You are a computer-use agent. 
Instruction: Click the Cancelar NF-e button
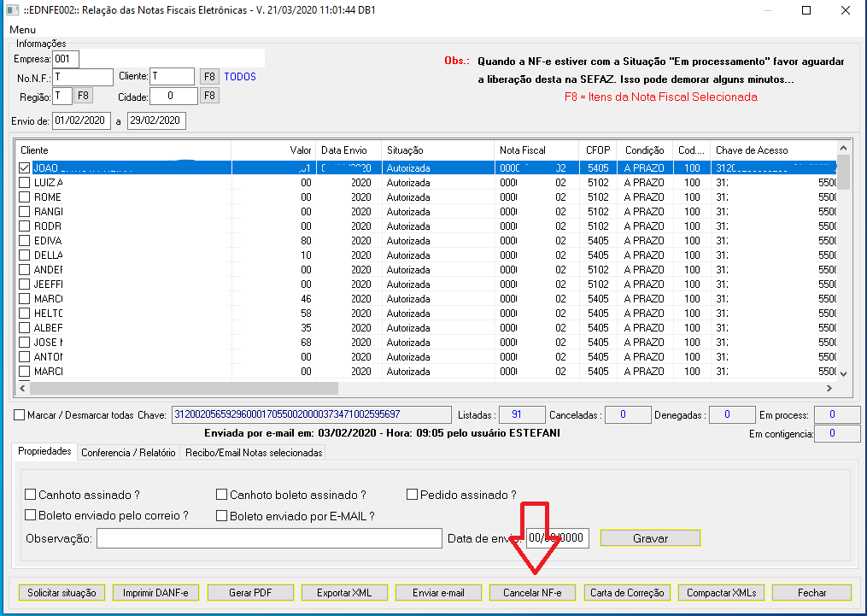[x=532, y=592]
